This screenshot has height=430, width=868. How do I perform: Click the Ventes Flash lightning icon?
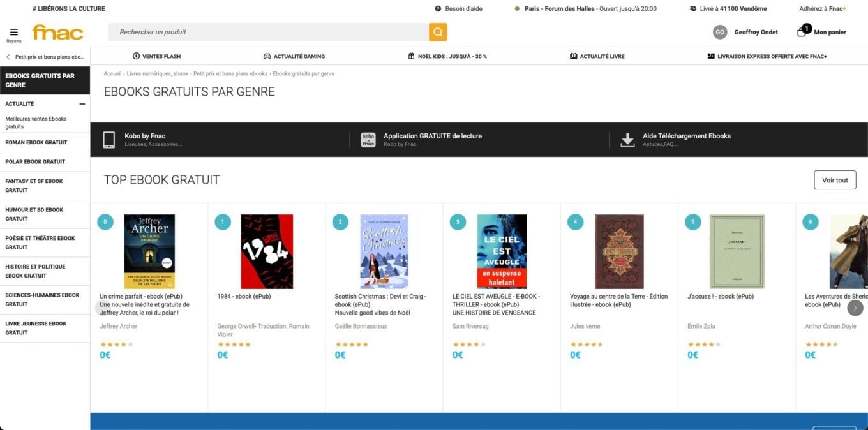(x=136, y=56)
